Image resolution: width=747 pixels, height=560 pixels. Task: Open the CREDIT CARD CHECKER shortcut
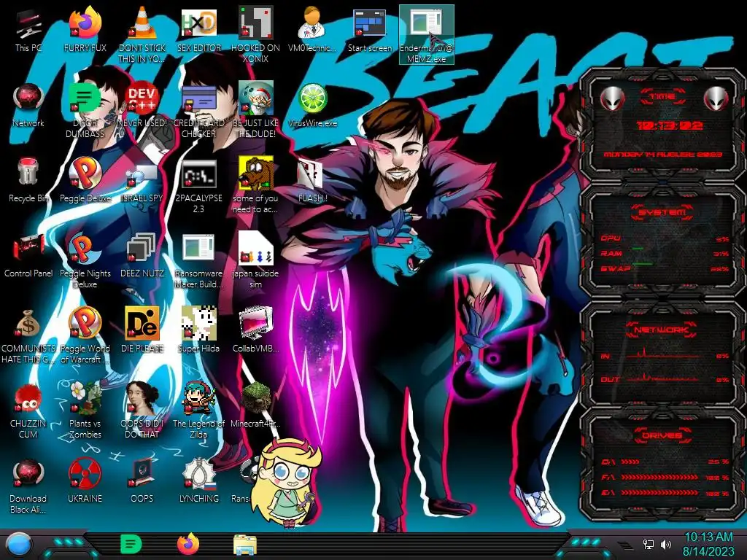(198, 109)
